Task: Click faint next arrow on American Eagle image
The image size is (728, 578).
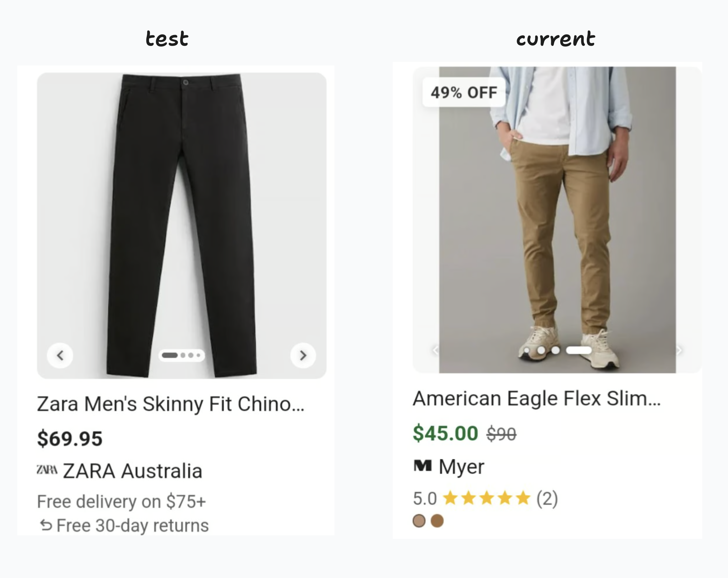Action: [x=679, y=350]
